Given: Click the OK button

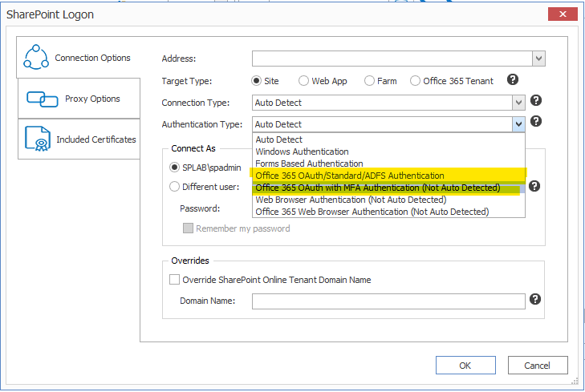Looking at the screenshot, I should 465,366.
